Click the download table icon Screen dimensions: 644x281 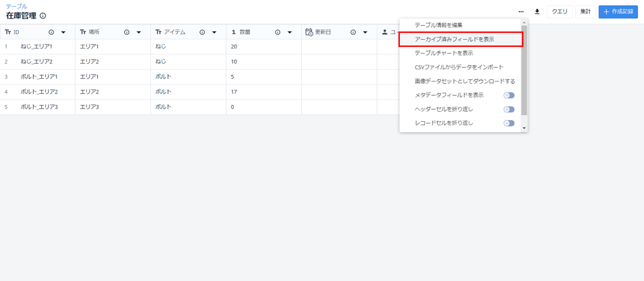point(537,12)
